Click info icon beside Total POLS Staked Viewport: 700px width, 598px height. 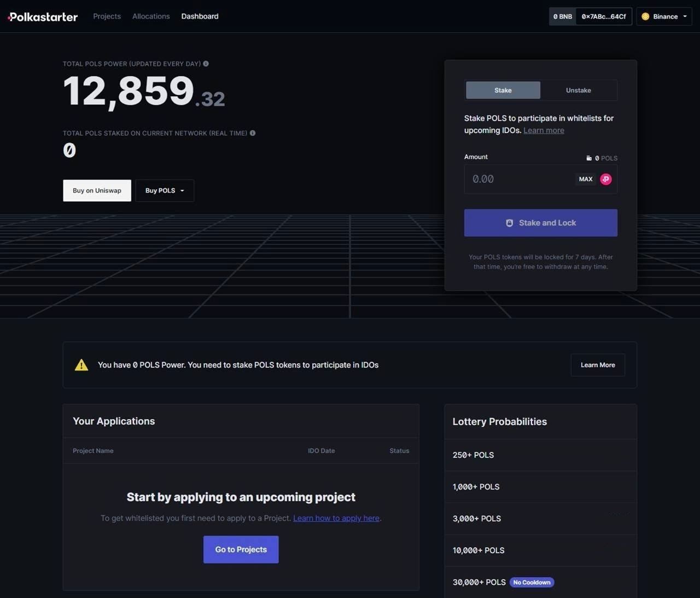(253, 133)
